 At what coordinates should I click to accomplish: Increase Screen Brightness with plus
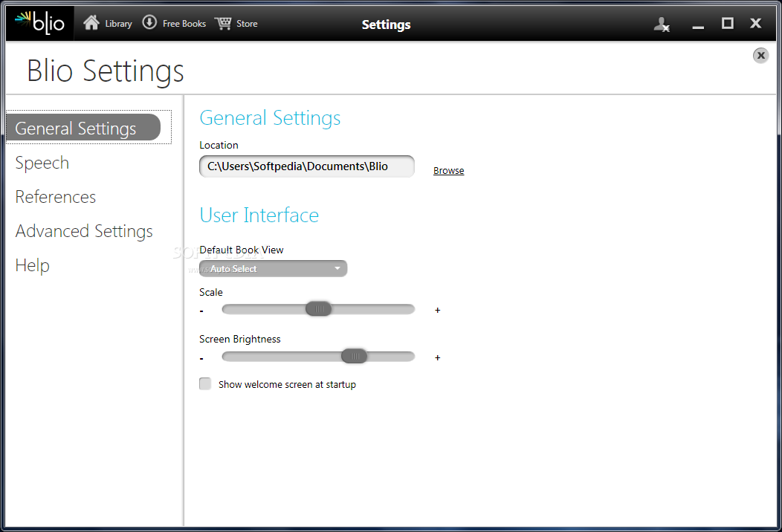pyautogui.click(x=437, y=357)
